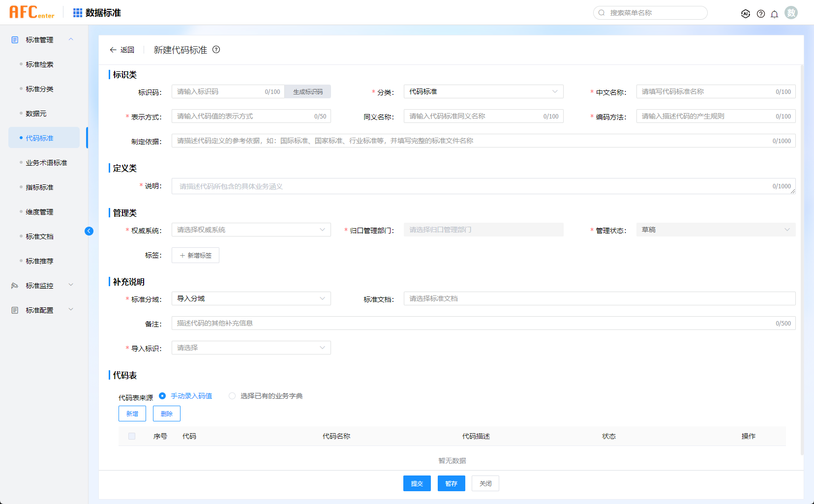Click the vertical scrollbar of the form
The height and width of the screenshot is (504, 814).
(x=802, y=260)
